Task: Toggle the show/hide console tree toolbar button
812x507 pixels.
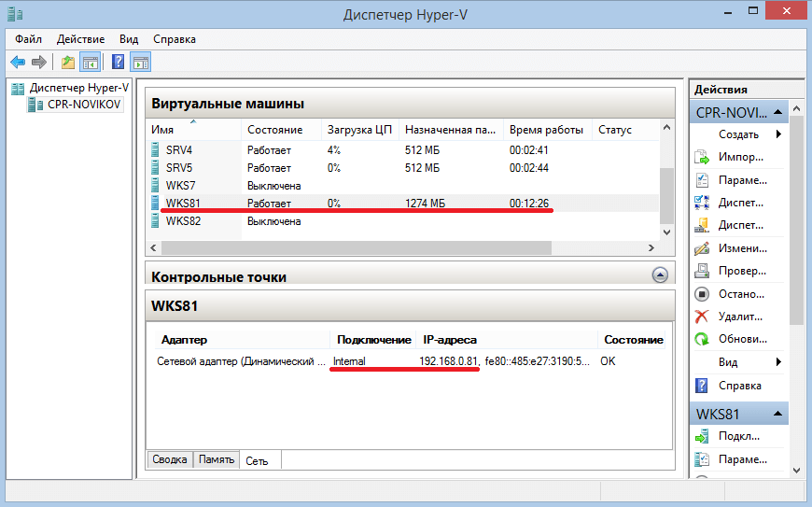Action: coord(91,63)
